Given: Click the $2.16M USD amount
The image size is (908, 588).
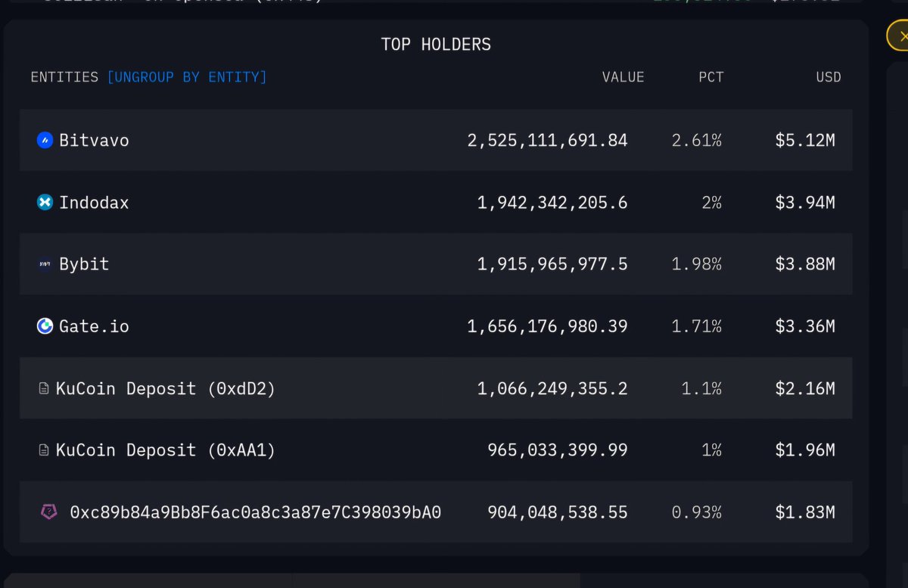Looking at the screenshot, I should (x=805, y=389).
